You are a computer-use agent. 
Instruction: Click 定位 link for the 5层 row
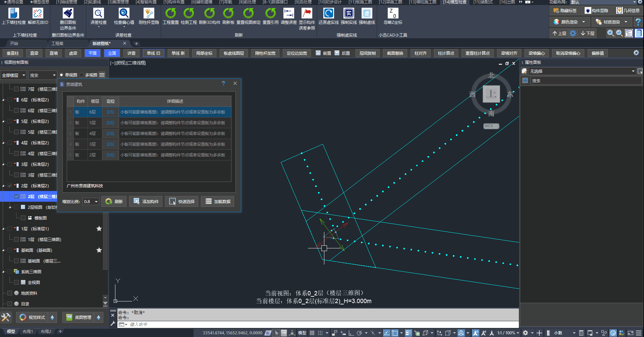[x=110, y=123]
